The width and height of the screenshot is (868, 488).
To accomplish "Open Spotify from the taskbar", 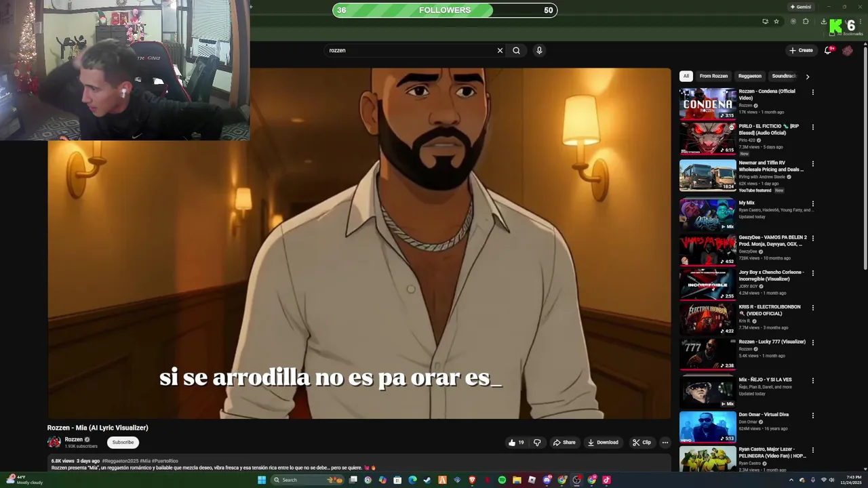I will point(502,480).
